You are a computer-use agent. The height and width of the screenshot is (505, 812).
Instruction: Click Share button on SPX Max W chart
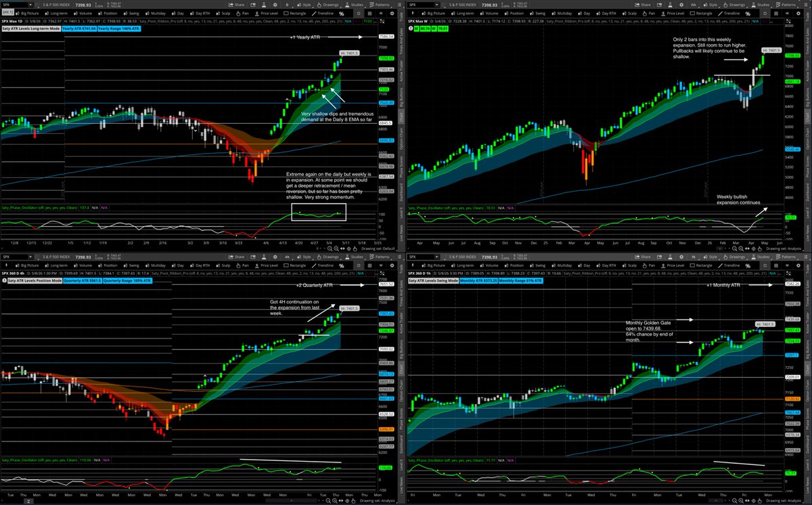point(643,5)
